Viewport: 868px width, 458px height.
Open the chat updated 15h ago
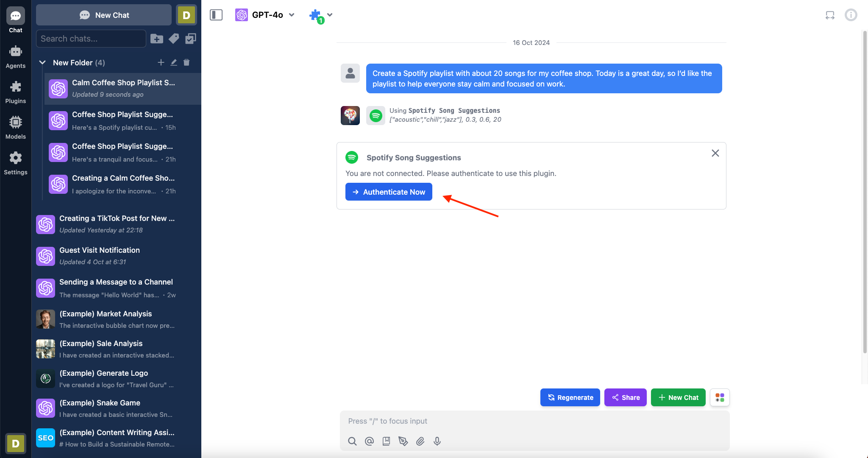pyautogui.click(x=123, y=120)
